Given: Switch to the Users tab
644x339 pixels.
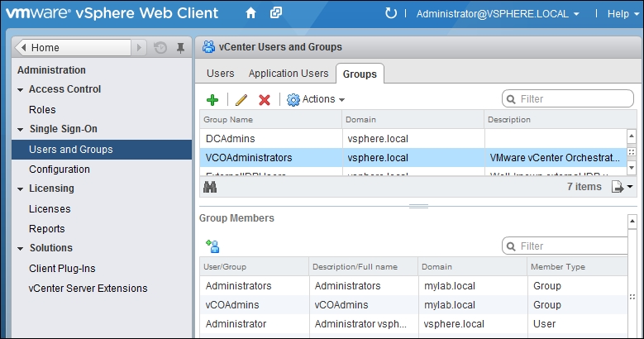Looking at the screenshot, I should pyautogui.click(x=220, y=74).
